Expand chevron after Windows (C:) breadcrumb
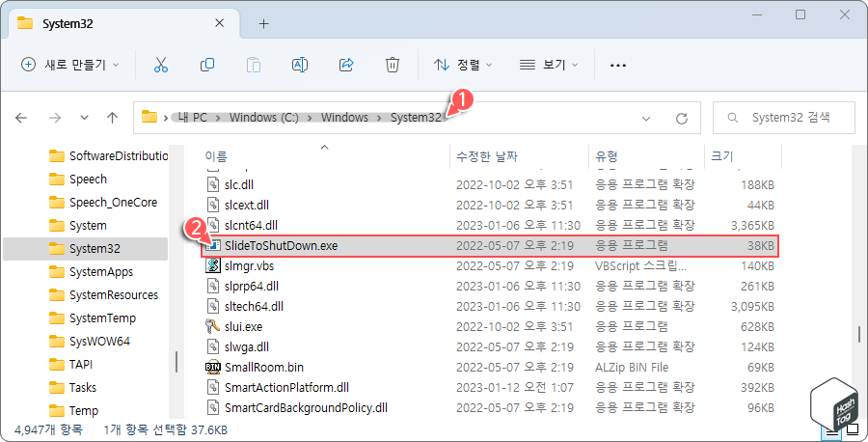Viewport: 868px width, 442px height. [x=310, y=118]
